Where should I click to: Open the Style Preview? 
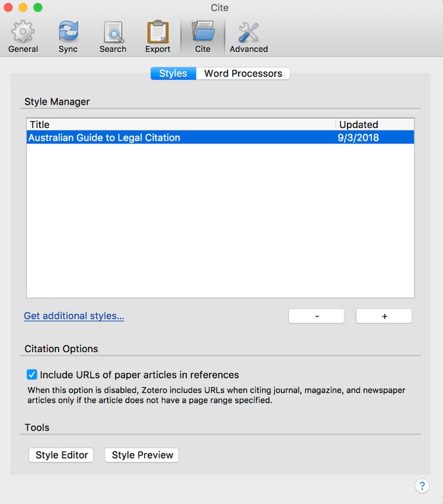[x=142, y=455]
